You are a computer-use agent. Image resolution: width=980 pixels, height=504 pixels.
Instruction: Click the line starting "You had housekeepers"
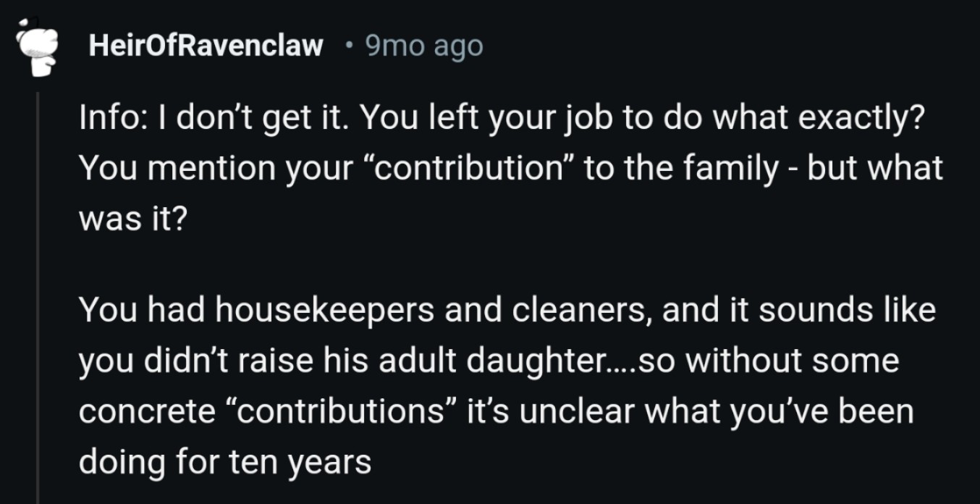pos(257,311)
